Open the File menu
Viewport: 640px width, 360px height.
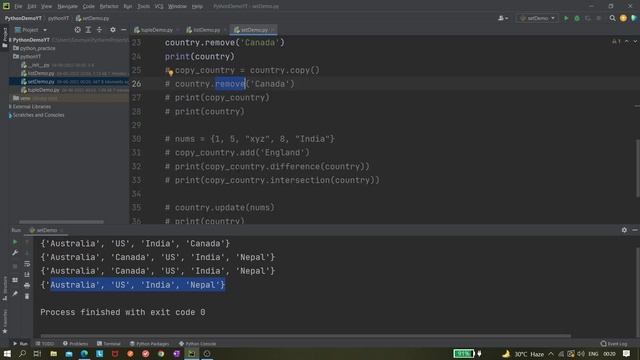point(18,7)
